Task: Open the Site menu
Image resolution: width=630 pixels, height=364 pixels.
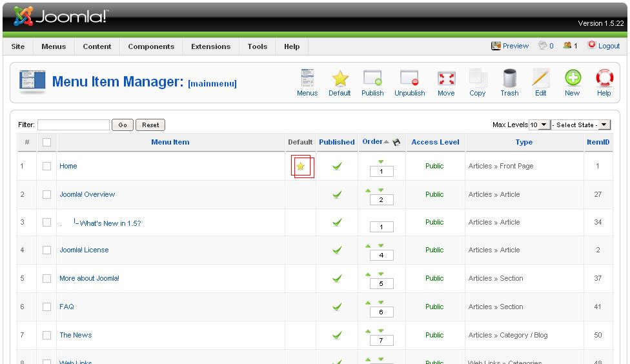Action: (18, 46)
